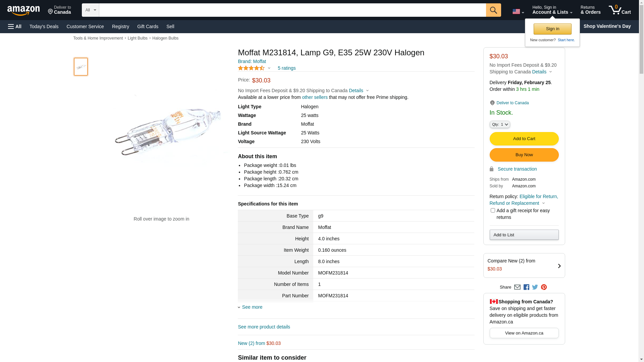
Task: Open Today's Deals in nav bar
Action: pyautogui.click(x=44, y=26)
